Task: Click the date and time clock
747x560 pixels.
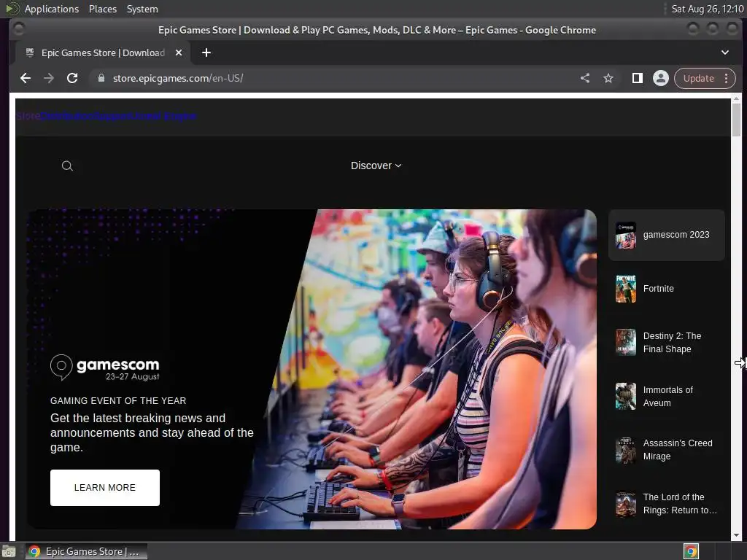Action: (x=707, y=9)
